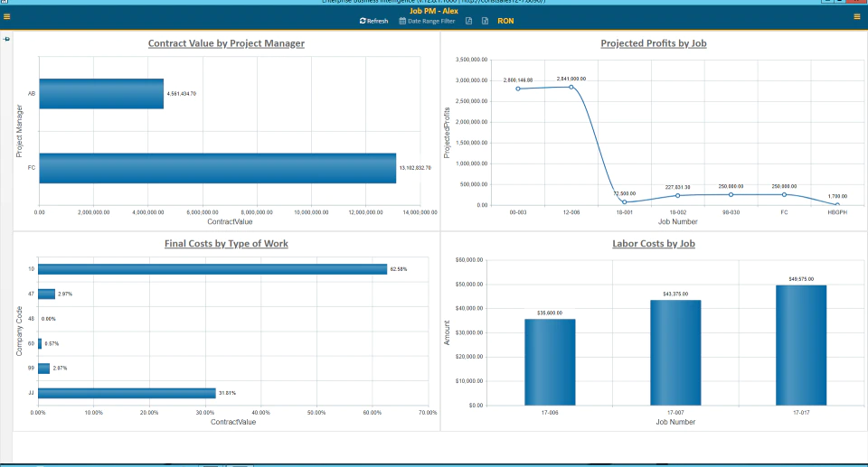Open Projected Profits by Job title
The image size is (868, 467).
pyautogui.click(x=653, y=43)
